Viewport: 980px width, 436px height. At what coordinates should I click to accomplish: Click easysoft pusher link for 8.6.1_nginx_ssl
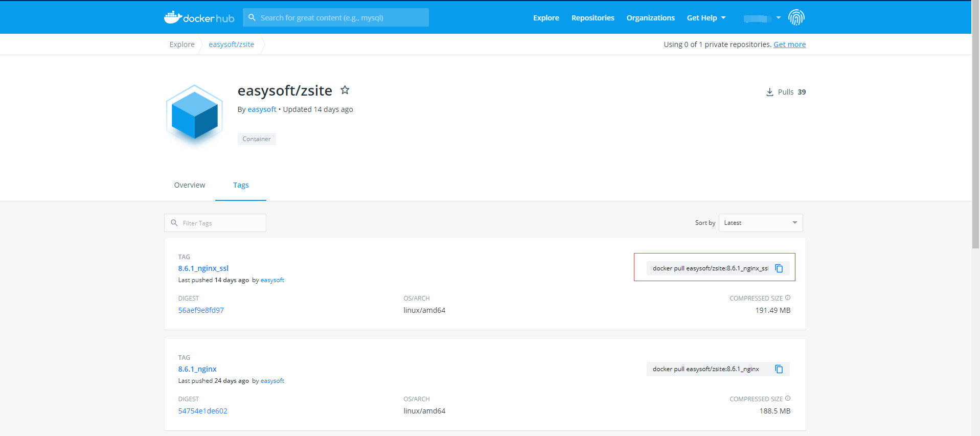[272, 280]
